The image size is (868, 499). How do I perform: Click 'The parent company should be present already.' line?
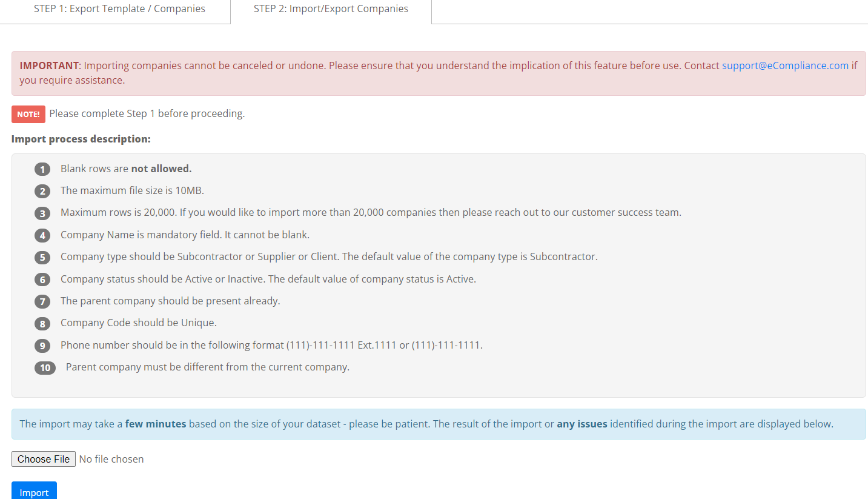tap(170, 301)
